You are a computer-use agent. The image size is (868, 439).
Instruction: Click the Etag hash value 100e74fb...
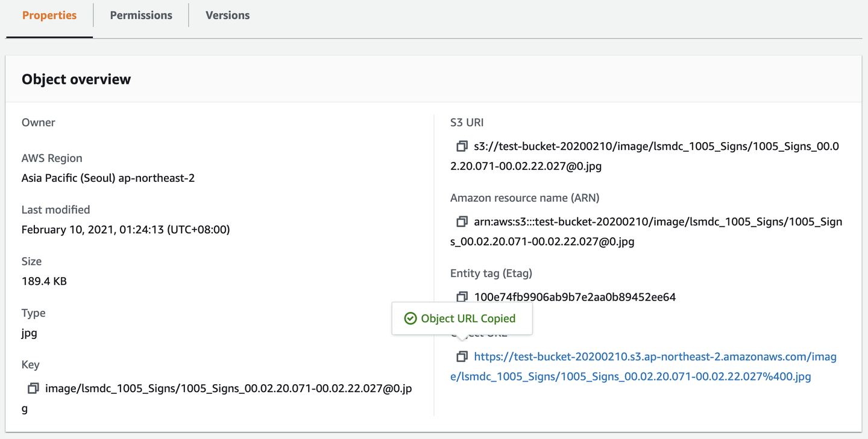click(574, 297)
